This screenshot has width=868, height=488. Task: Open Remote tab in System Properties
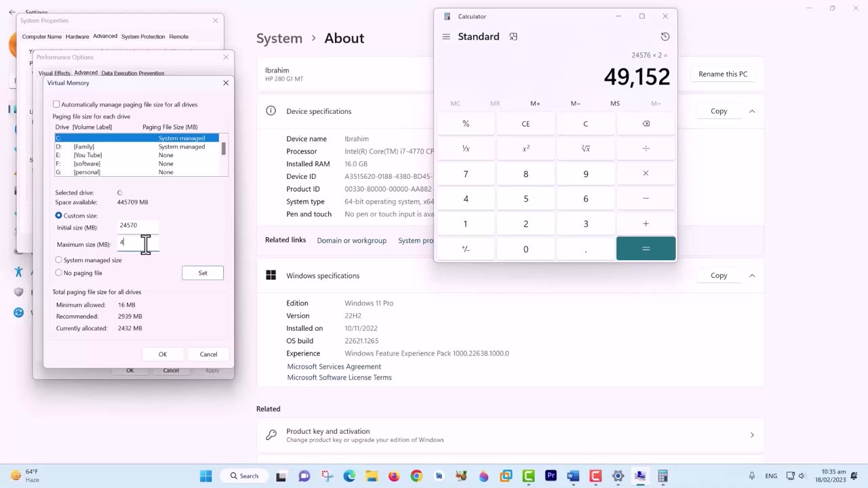click(178, 37)
